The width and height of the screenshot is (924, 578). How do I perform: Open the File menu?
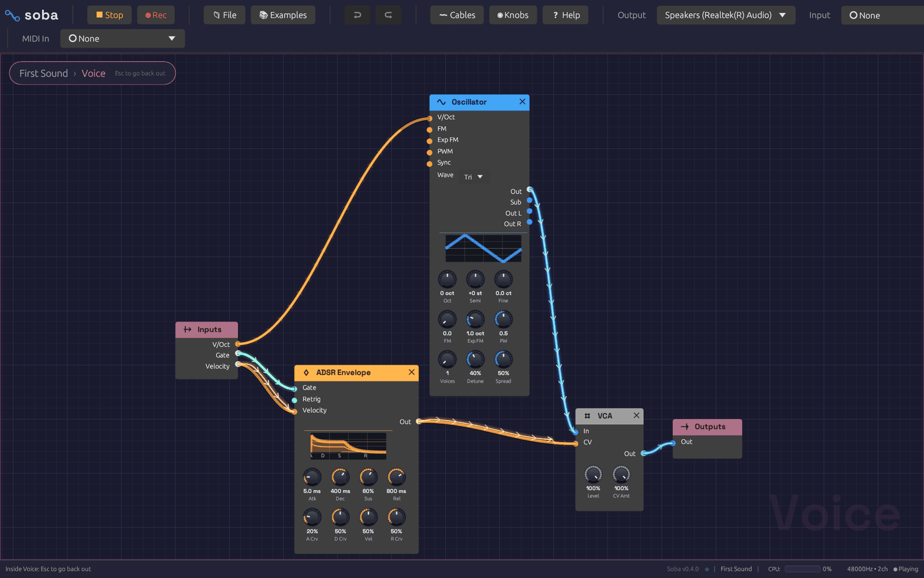point(225,15)
